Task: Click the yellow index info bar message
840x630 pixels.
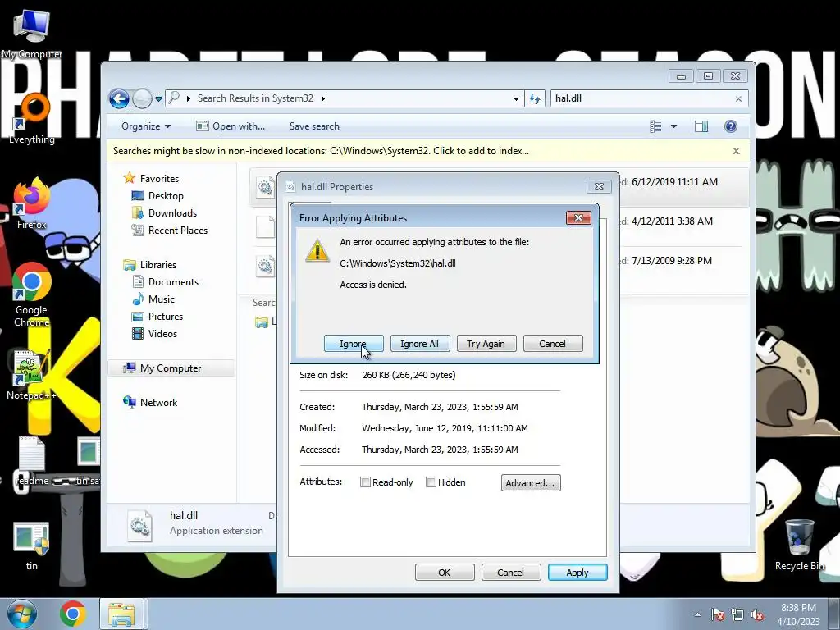Action: tap(321, 151)
